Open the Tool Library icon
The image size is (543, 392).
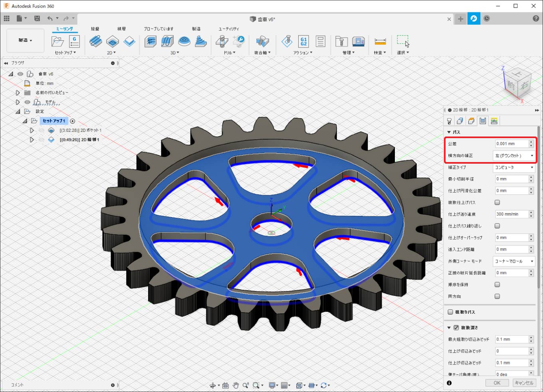coord(341,42)
